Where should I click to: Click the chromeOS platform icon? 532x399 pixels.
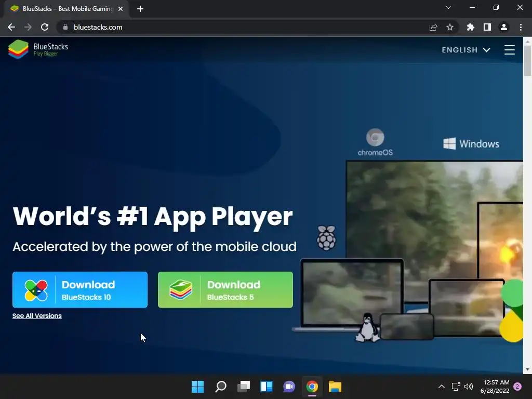[x=375, y=142]
